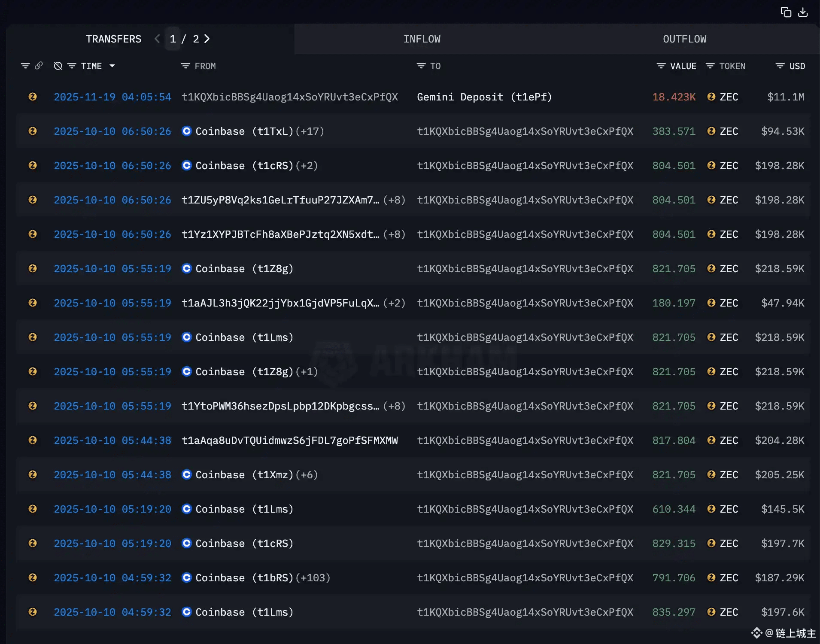Click the filter icon beside TO column
Image resolution: width=820 pixels, height=644 pixels.
pyautogui.click(x=421, y=66)
